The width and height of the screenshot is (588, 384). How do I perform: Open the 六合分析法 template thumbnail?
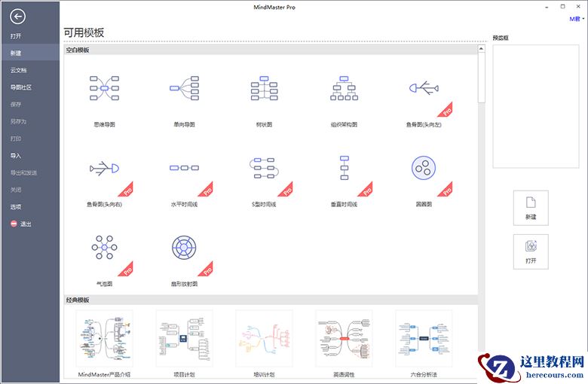(424, 339)
